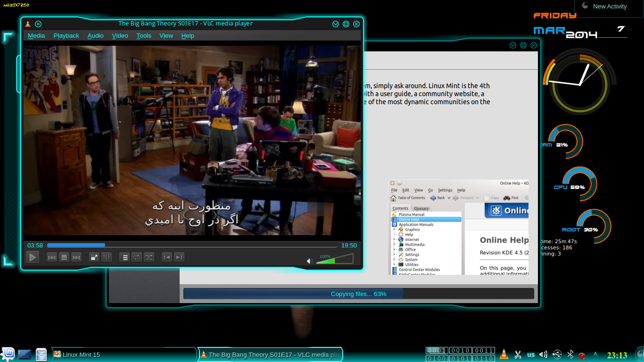Click the New Activity button

[x=609, y=7]
